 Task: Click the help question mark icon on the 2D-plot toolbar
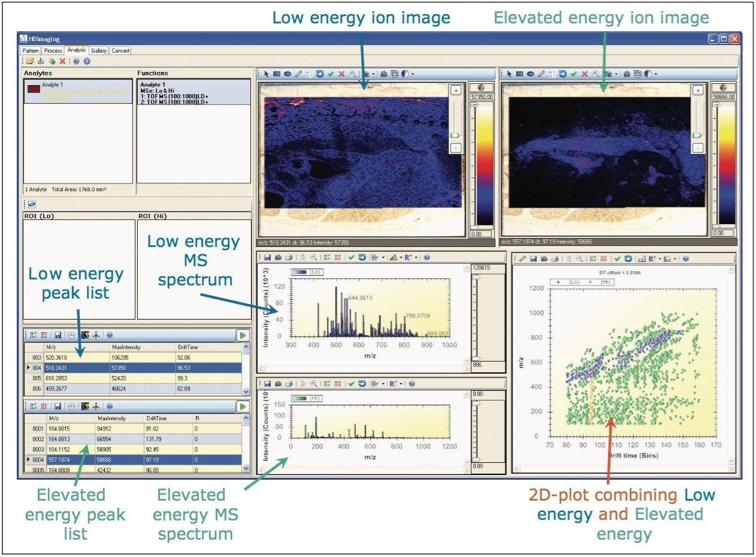click(686, 258)
